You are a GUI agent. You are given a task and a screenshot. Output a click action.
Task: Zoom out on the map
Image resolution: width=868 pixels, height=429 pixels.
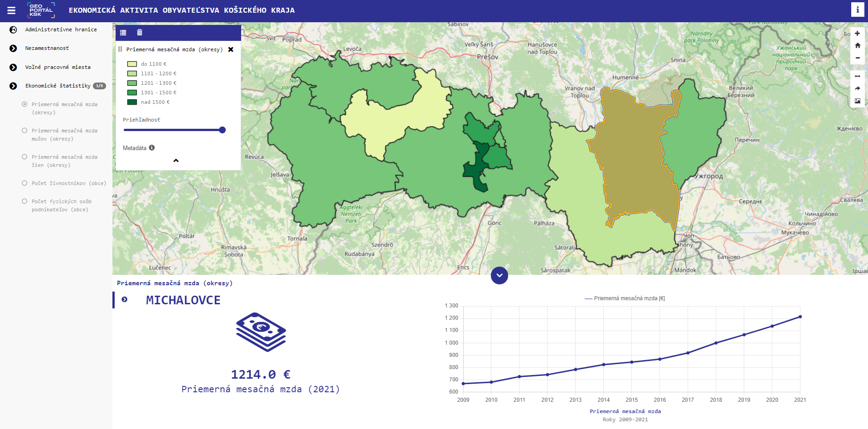[x=857, y=58]
